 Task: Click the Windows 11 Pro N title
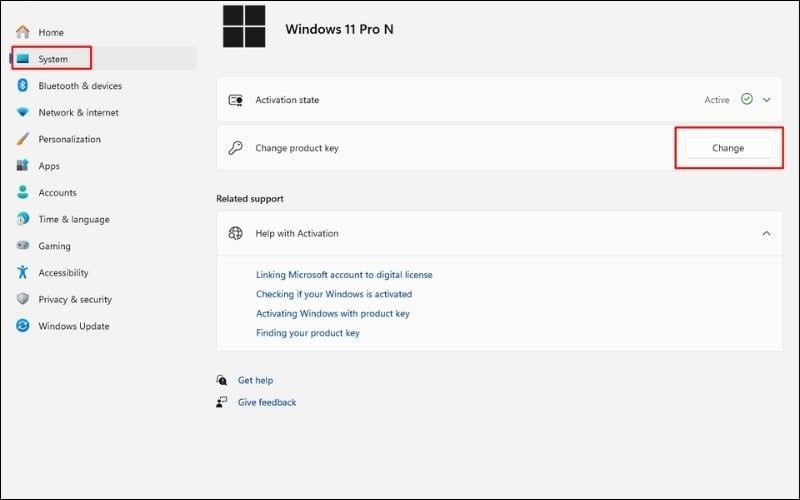click(339, 29)
